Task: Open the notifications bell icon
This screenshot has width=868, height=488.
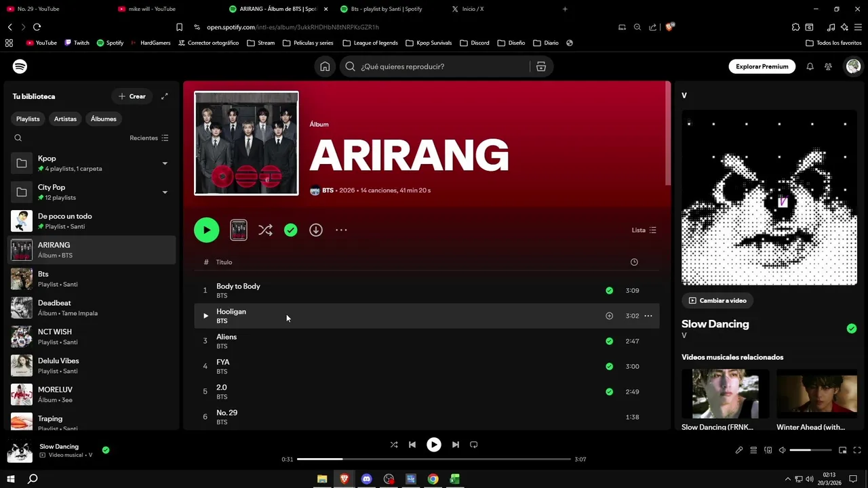Action: pos(810,66)
